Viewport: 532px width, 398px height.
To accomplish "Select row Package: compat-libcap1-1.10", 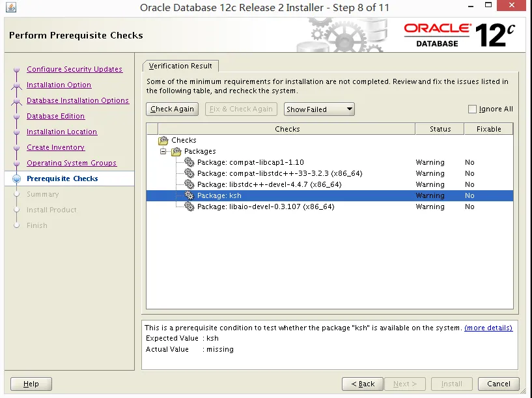I will [329, 162].
